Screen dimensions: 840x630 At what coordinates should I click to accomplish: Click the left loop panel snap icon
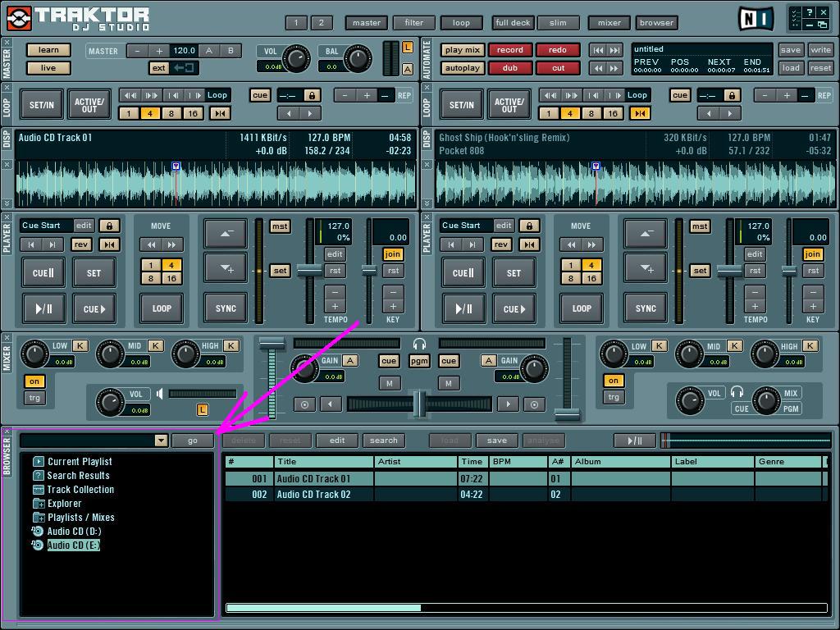[220, 113]
